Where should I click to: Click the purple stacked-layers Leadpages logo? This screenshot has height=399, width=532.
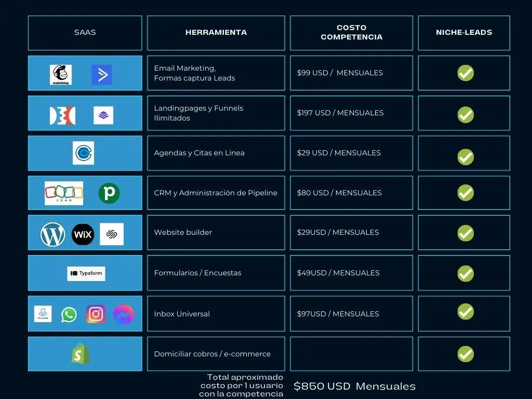click(103, 115)
